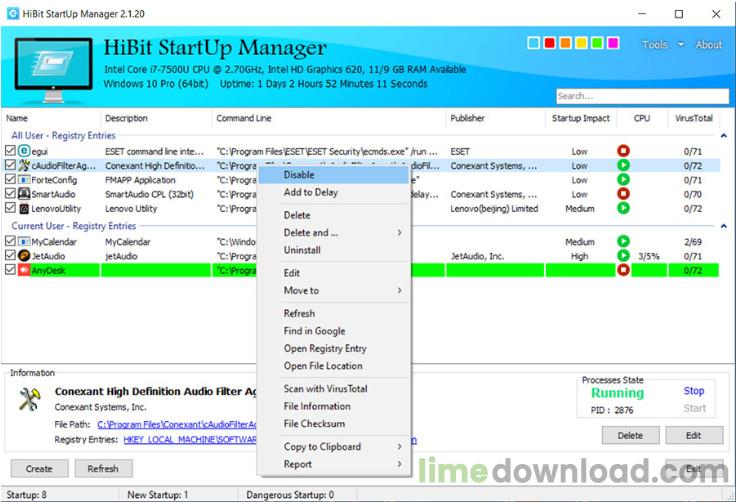736x502 pixels.
Task: Collapse the Current User Registry Entries group
Action: click(724, 226)
